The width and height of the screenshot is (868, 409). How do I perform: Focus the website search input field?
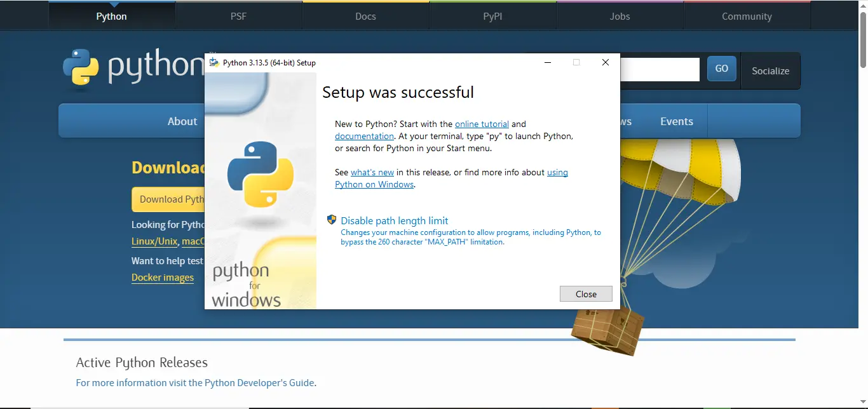click(660, 70)
